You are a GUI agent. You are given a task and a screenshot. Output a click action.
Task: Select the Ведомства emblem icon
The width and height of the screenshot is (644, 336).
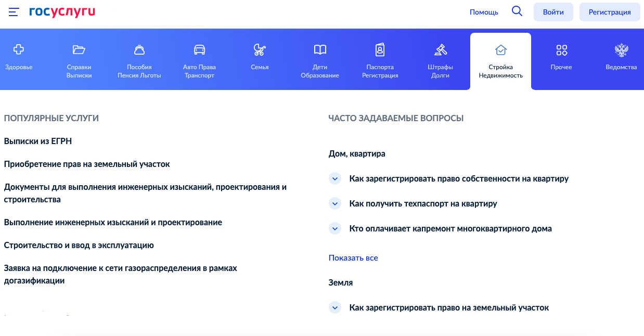coord(621,50)
